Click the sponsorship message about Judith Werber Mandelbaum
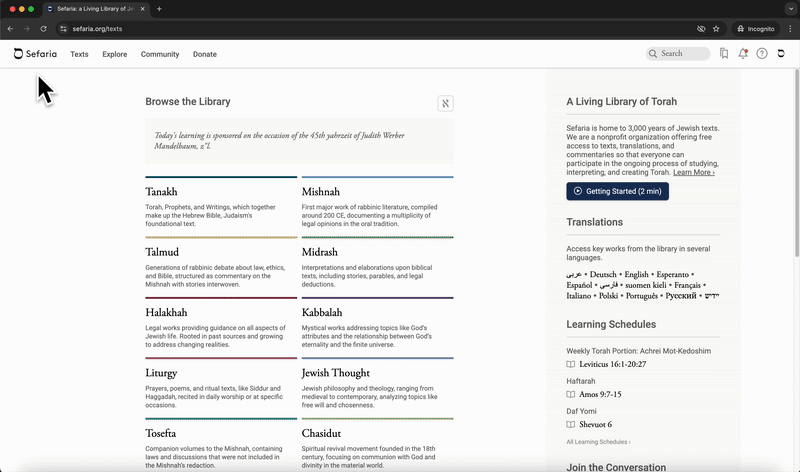800x472 pixels. tap(299, 141)
